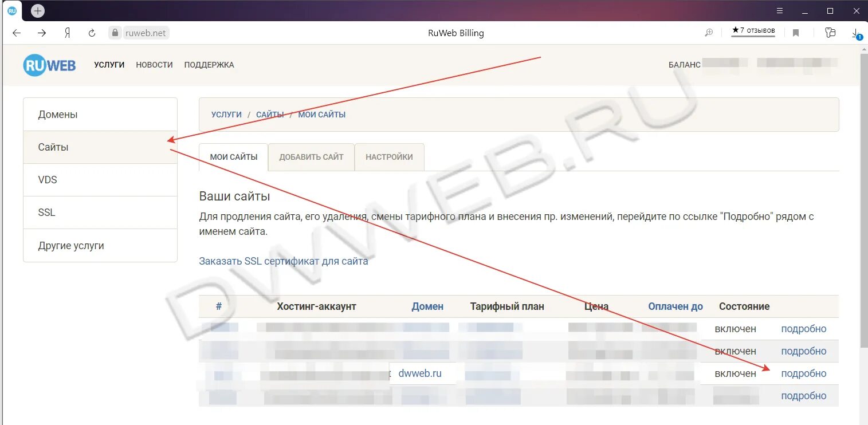Open Заказать SSL сертификат для сайта link
The height and width of the screenshot is (425, 868).
click(x=284, y=261)
